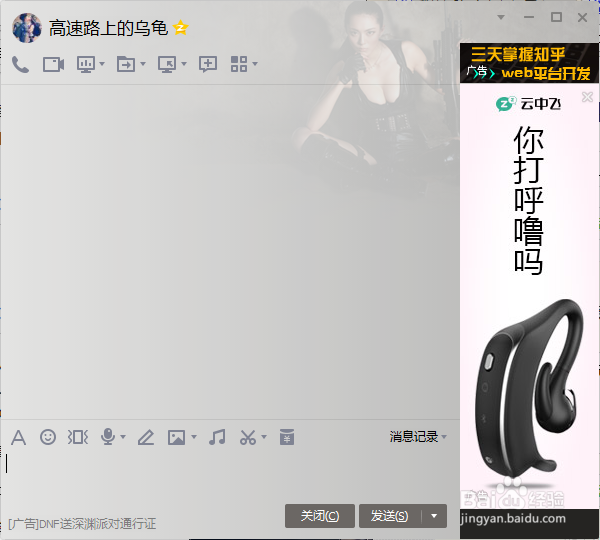This screenshot has width=600, height=540.
Task: Close the chat window with X
Action: coord(582,17)
